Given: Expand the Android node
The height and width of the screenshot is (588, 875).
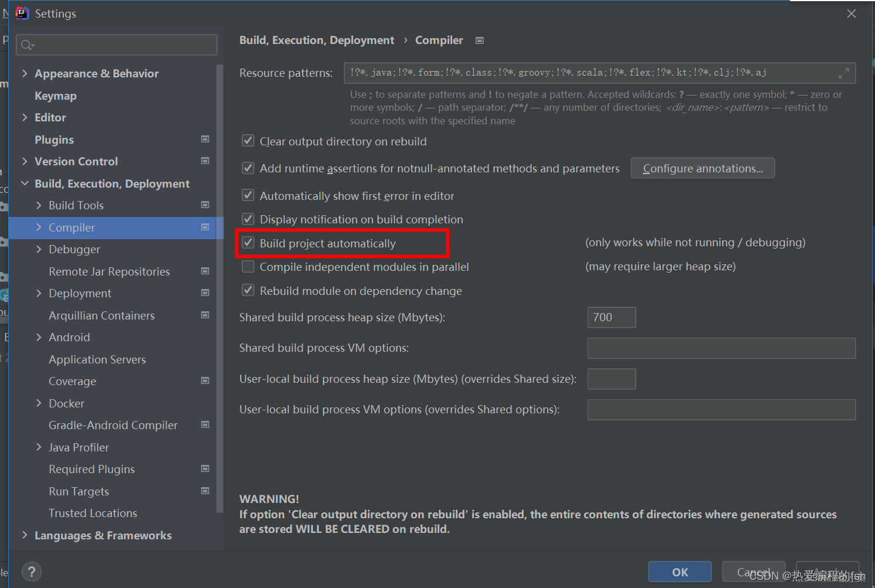Looking at the screenshot, I should 39,337.
